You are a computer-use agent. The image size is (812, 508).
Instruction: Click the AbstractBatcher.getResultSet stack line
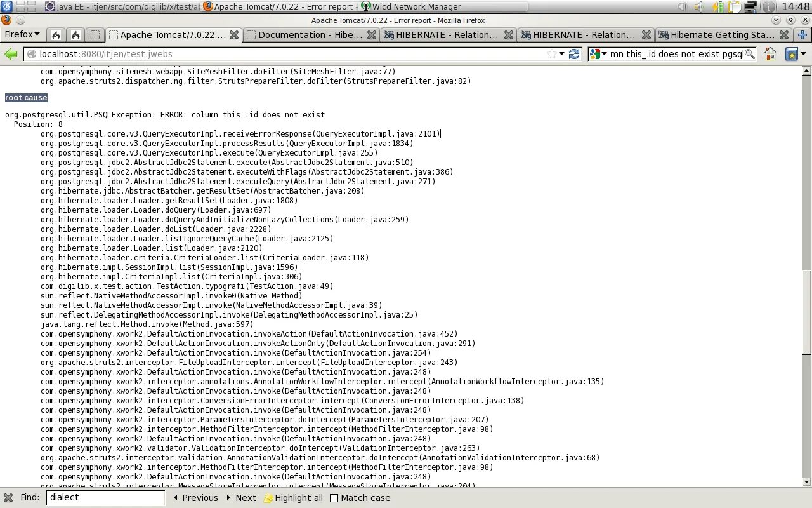click(x=202, y=191)
